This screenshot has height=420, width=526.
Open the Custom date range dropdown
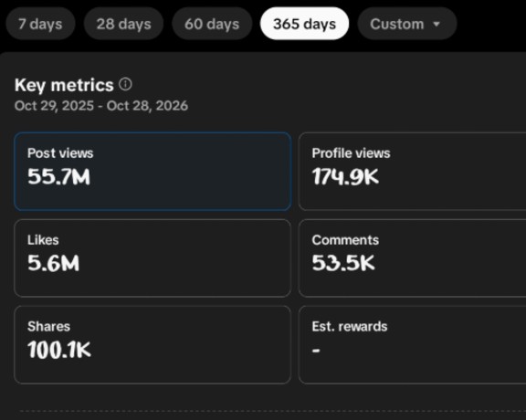coord(407,24)
